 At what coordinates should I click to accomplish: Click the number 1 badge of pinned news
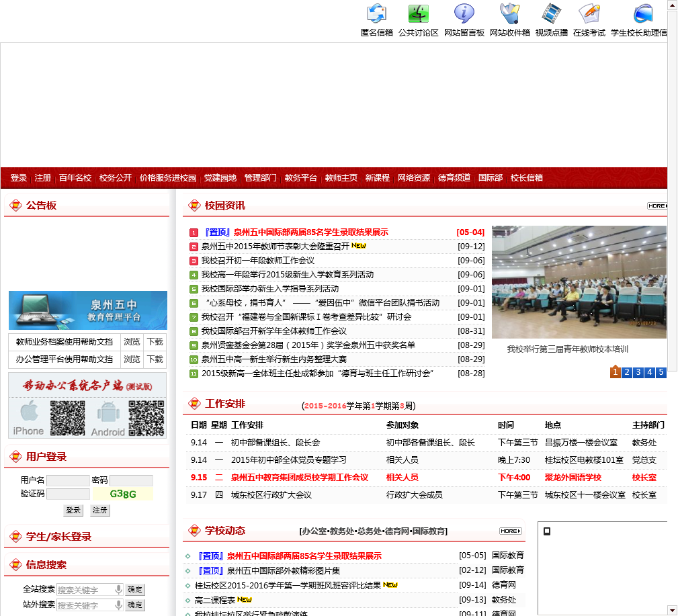(194, 232)
